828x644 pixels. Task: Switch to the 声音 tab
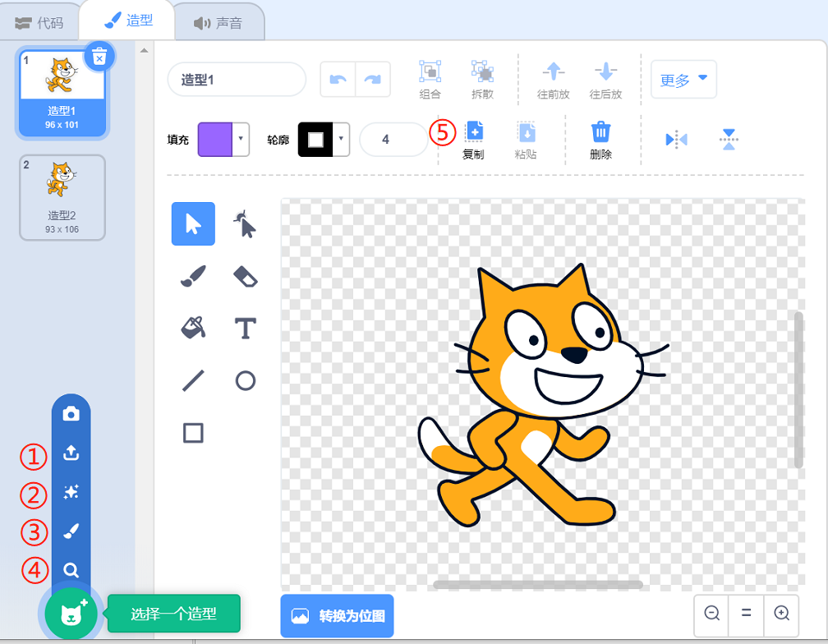point(218,23)
